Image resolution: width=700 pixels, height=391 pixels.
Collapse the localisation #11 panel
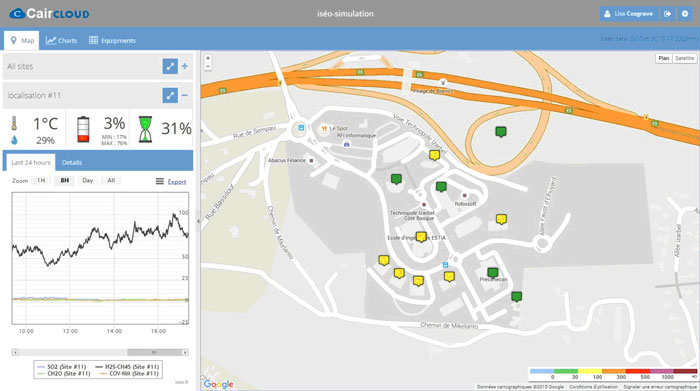click(185, 96)
